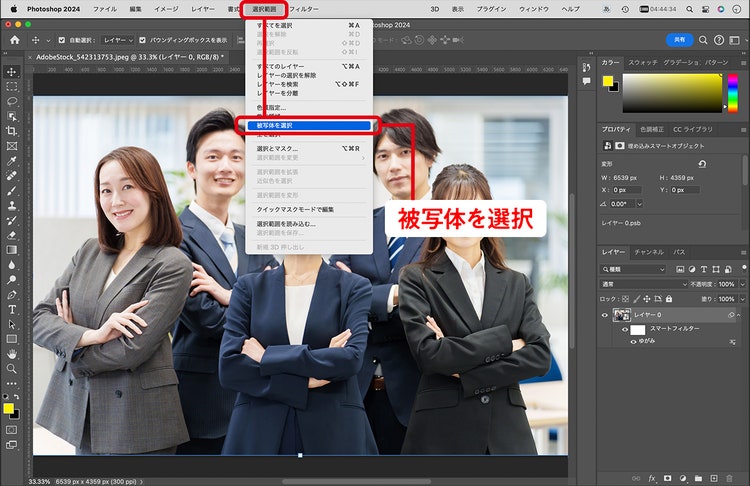Choose すべてを選択 from the menu

tap(309, 25)
